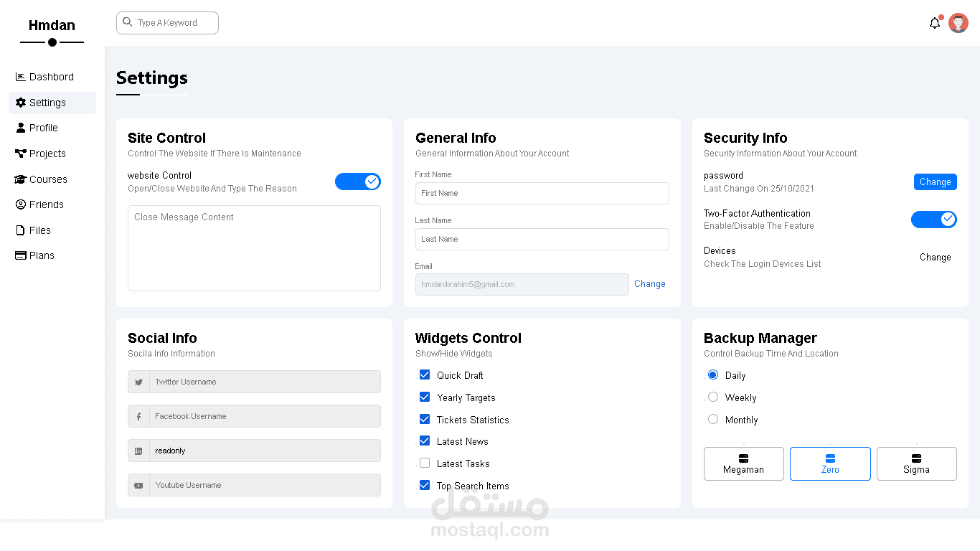The image size is (980, 551).
Task: Toggle the Top Search Items checkbox
Action: [425, 485]
